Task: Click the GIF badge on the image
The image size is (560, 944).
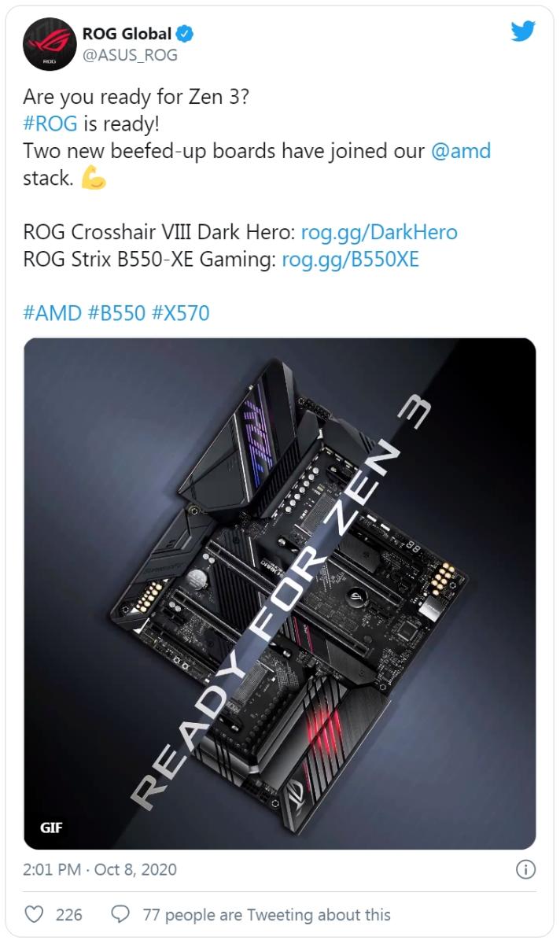Action: (51, 828)
